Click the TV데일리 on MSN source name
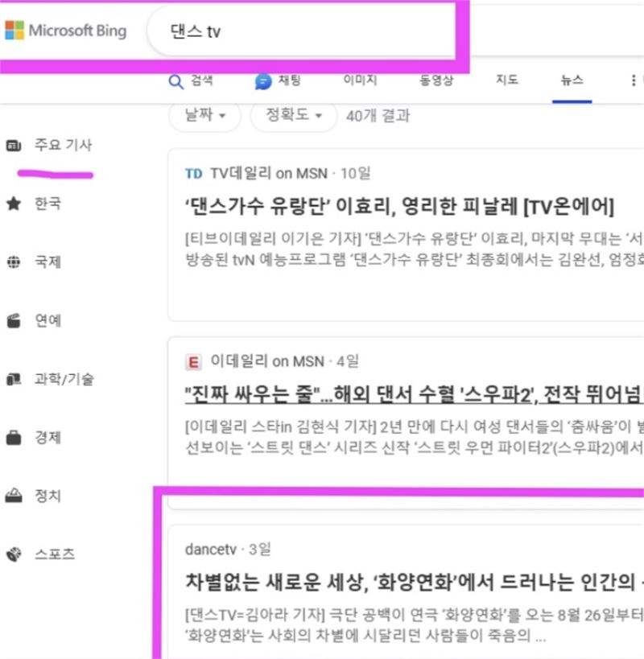The width and height of the screenshot is (644, 659). (269, 173)
